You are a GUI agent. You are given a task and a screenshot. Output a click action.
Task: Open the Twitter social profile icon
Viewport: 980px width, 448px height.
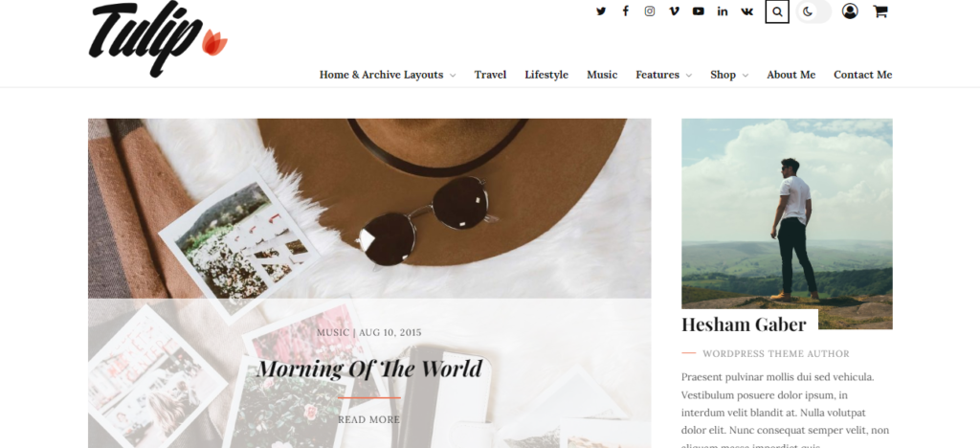601,11
